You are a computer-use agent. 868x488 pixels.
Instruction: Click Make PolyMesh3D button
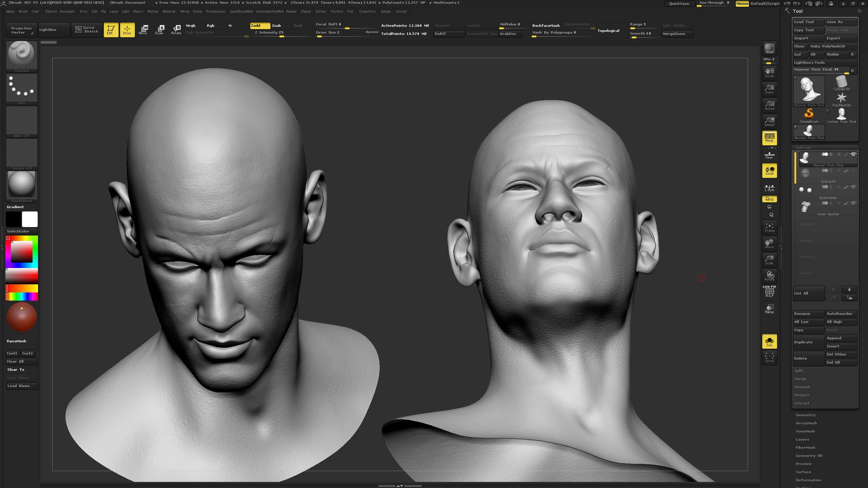click(833, 46)
